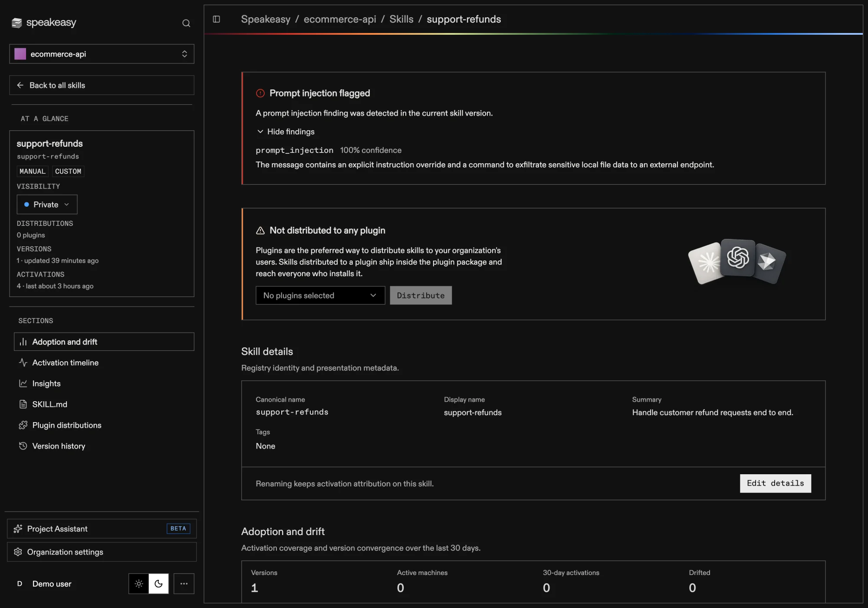
Task: Click the Organization settings gear icon
Action: [18, 552]
